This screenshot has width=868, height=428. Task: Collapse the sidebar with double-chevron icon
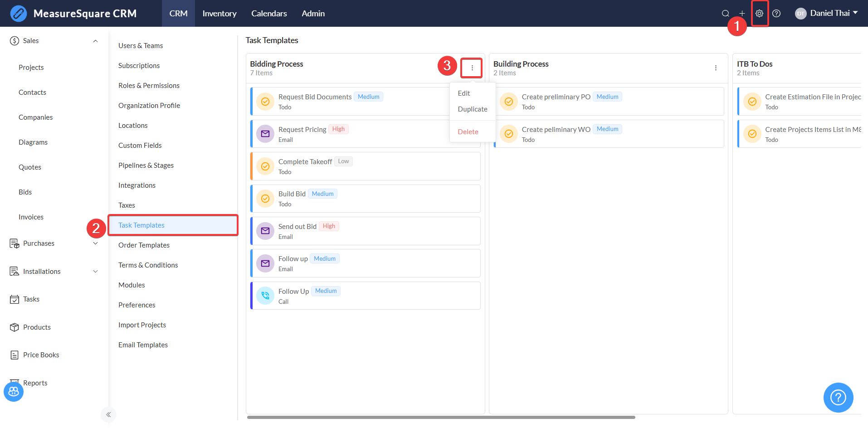pos(108,414)
